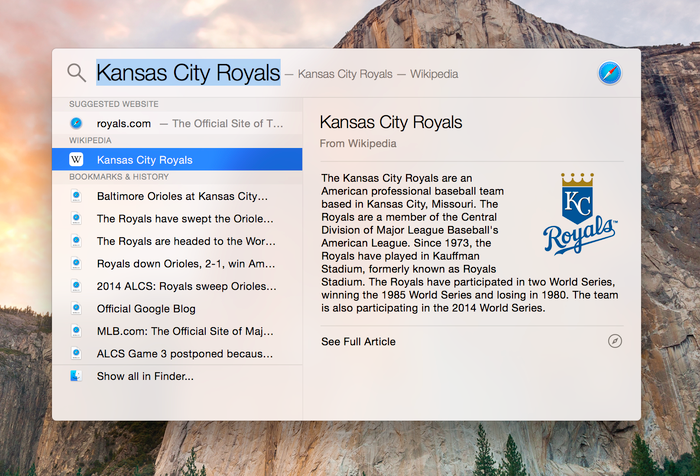Click compass icon next to See Full Article

tap(615, 341)
